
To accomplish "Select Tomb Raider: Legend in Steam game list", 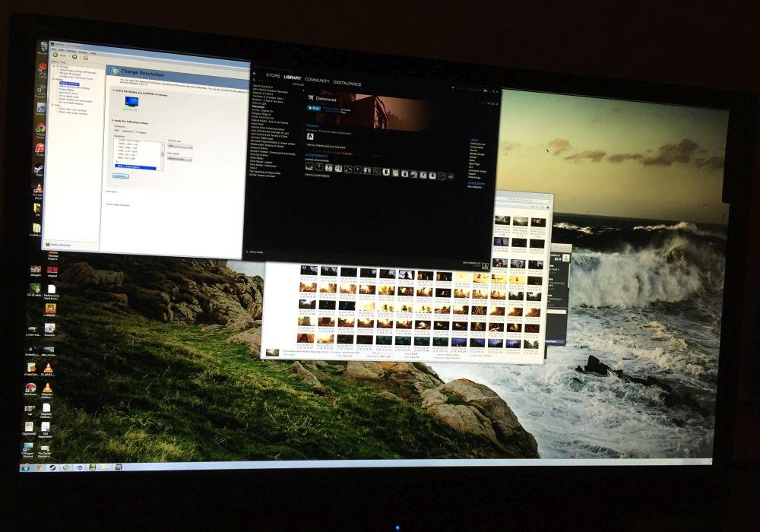I will [x=261, y=163].
